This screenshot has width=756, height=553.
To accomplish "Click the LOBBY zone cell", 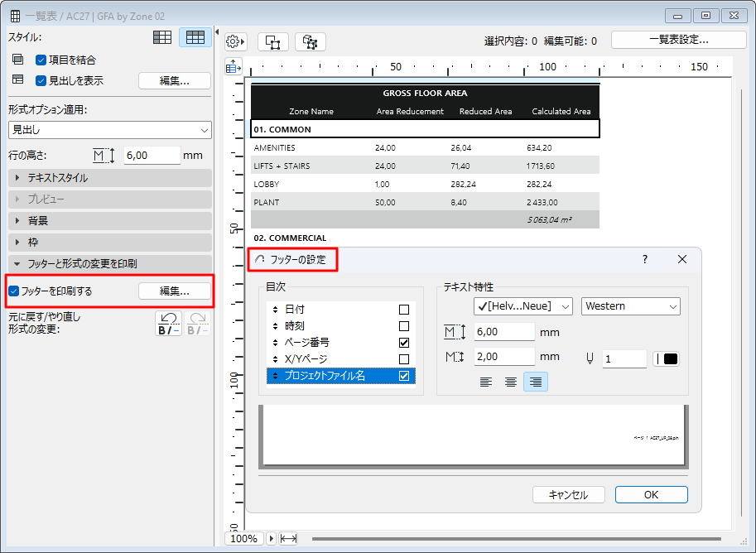I will click(x=266, y=184).
